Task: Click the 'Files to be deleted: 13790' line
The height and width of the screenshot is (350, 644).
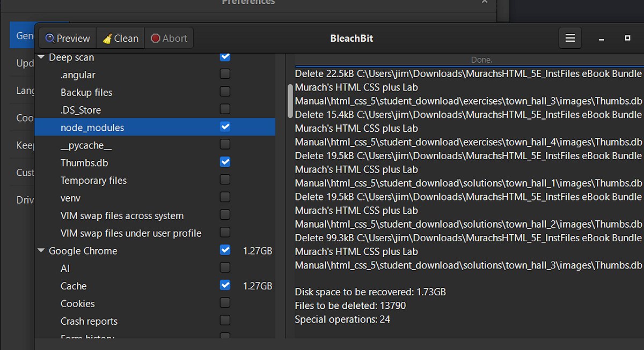Action: (x=350, y=306)
